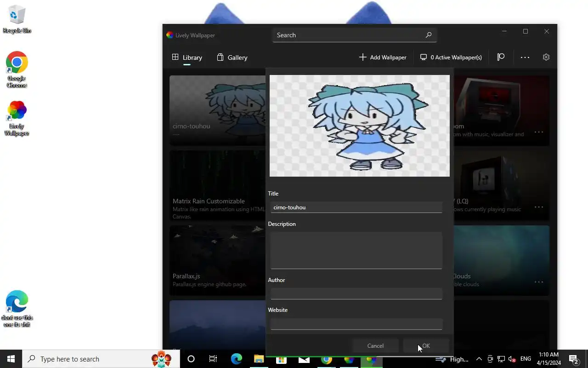The width and height of the screenshot is (588, 368).
Task: Click the Website input field
Action: (356, 324)
